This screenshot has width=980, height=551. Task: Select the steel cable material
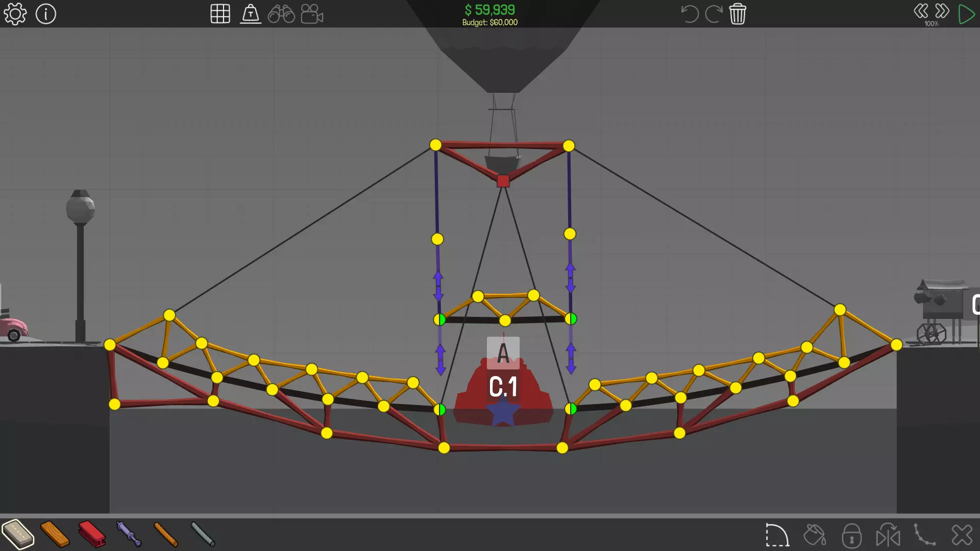pos(203,535)
